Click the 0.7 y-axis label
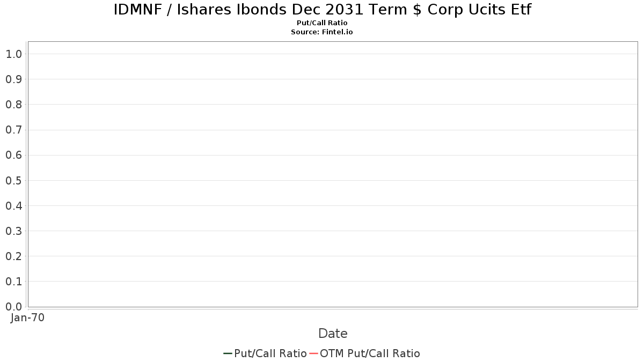Viewport: 644px width, 362px height. [x=13, y=130]
